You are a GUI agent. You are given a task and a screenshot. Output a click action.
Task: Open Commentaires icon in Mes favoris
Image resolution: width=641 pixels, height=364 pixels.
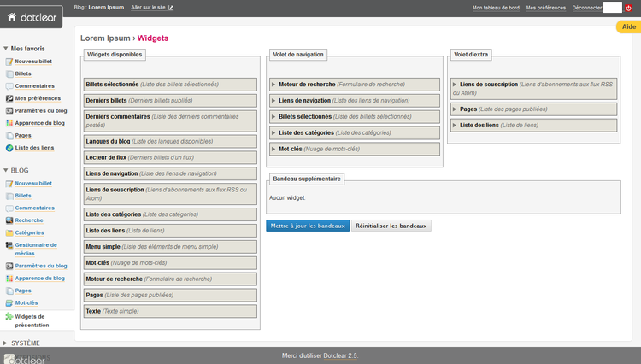coord(9,86)
